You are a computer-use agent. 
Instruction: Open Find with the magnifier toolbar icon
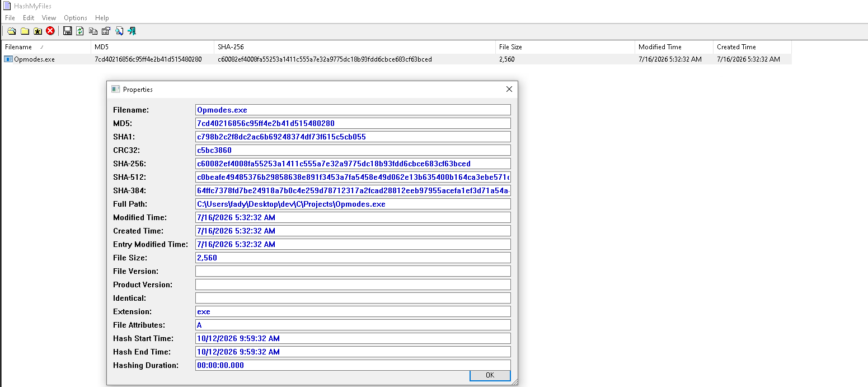click(119, 31)
